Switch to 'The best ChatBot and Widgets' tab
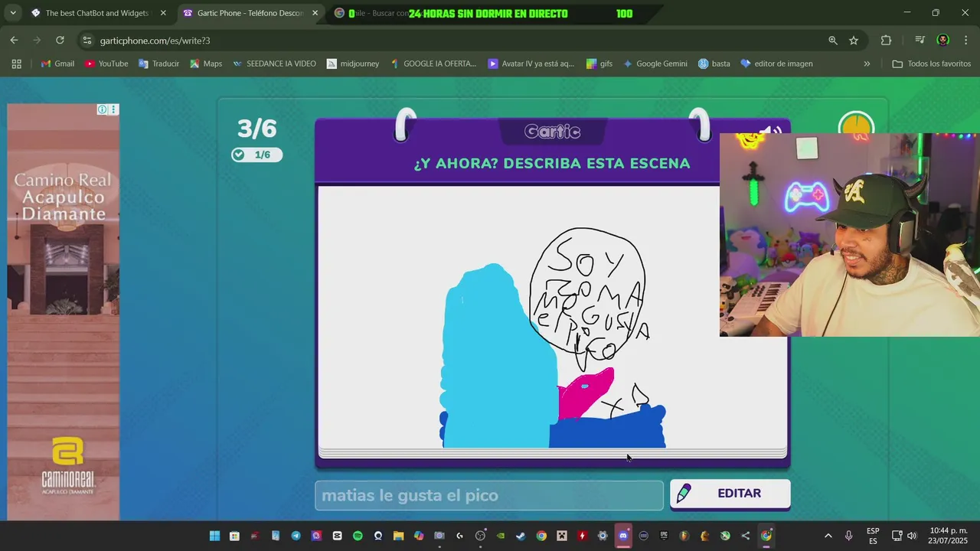980x551 pixels. pyautogui.click(x=96, y=13)
